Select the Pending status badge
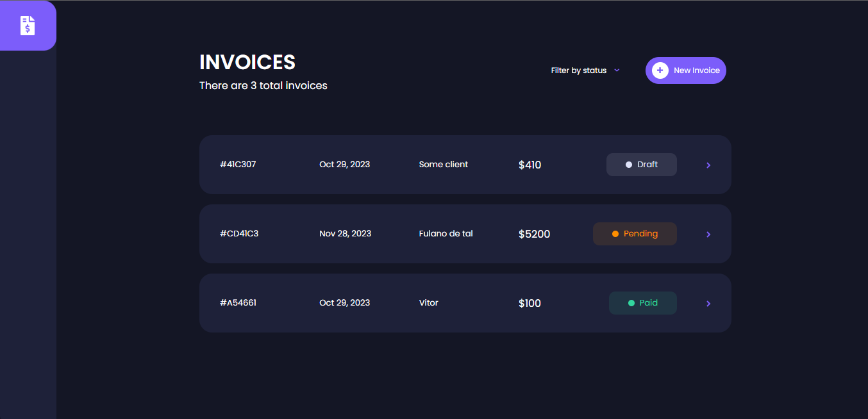The height and width of the screenshot is (419, 868). point(635,234)
